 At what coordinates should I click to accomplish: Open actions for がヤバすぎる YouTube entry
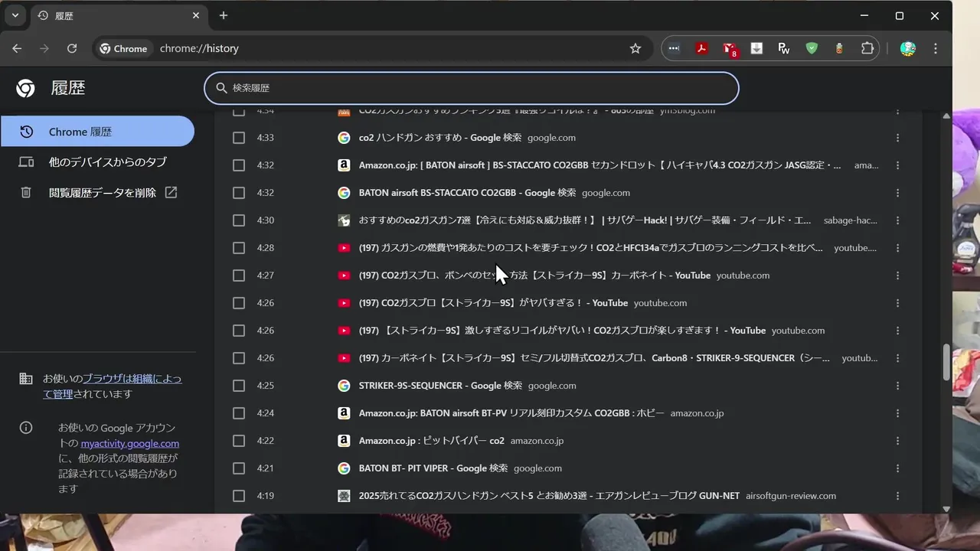pyautogui.click(x=897, y=303)
